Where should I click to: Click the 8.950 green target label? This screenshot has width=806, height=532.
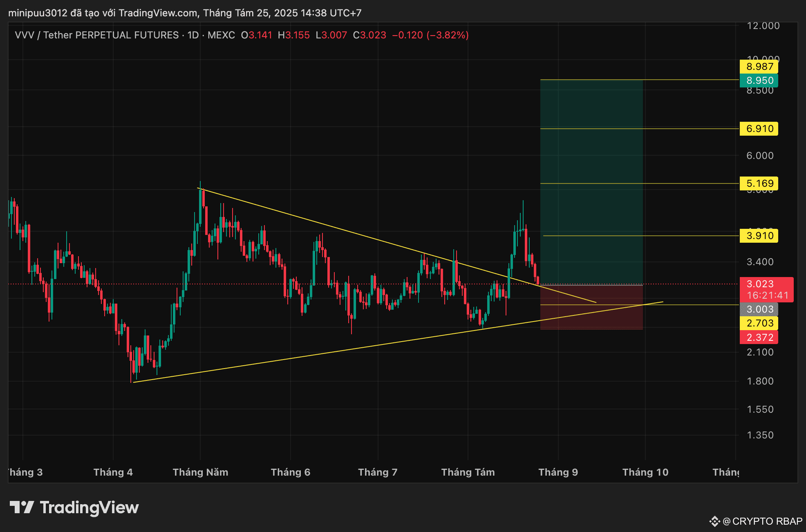pyautogui.click(x=759, y=80)
